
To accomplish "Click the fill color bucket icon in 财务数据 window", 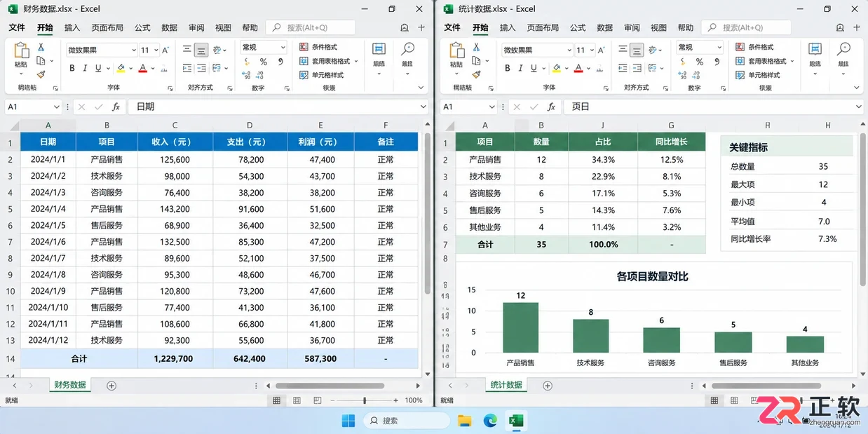I will pos(121,68).
